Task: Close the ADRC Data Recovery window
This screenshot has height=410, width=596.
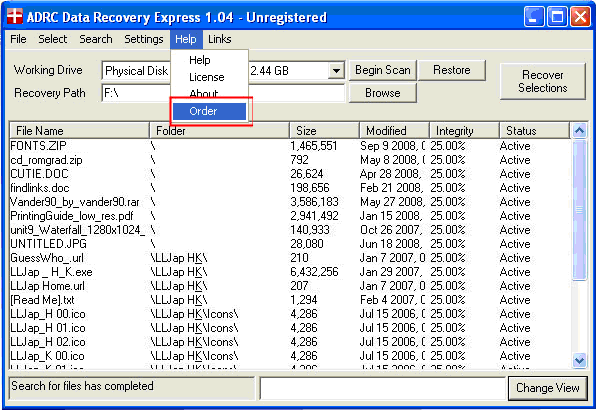Action: 580,17
